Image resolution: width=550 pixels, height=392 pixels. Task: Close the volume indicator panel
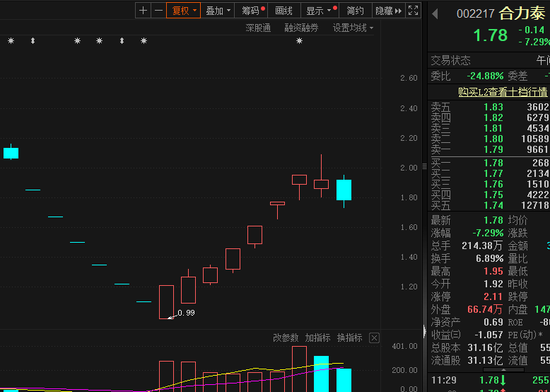coord(374,338)
